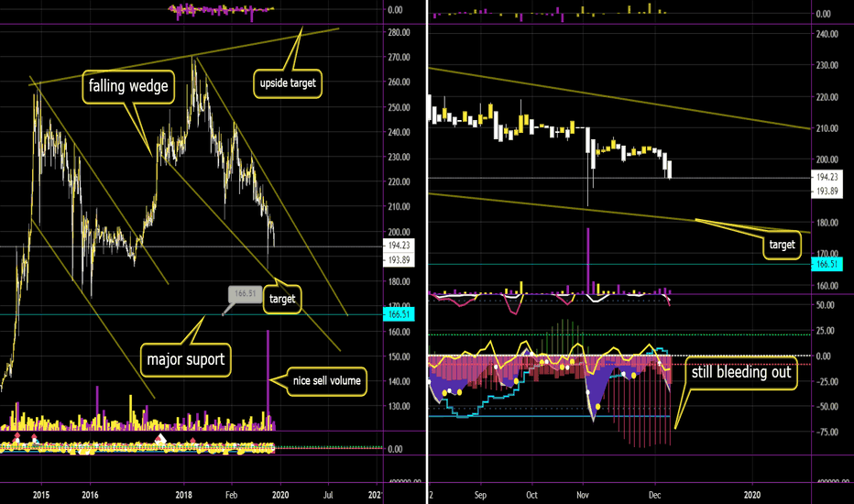Click the left chart 'target' callout
The width and height of the screenshot is (854, 504).
(282, 299)
